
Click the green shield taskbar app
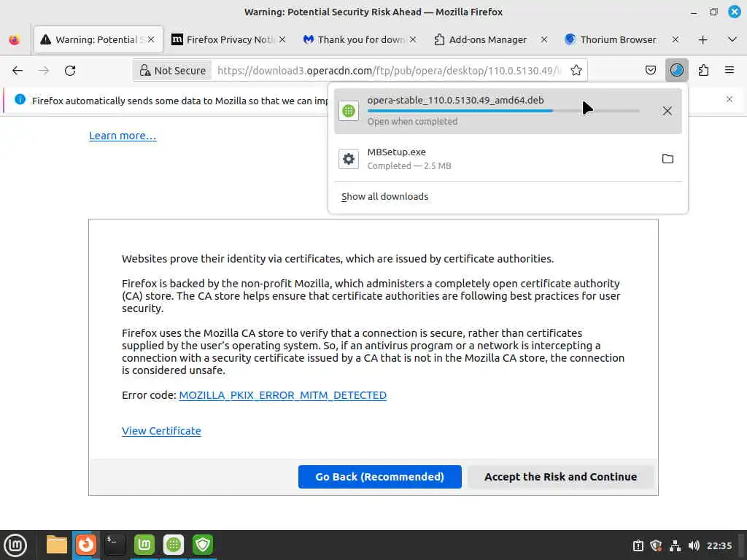tap(203, 545)
